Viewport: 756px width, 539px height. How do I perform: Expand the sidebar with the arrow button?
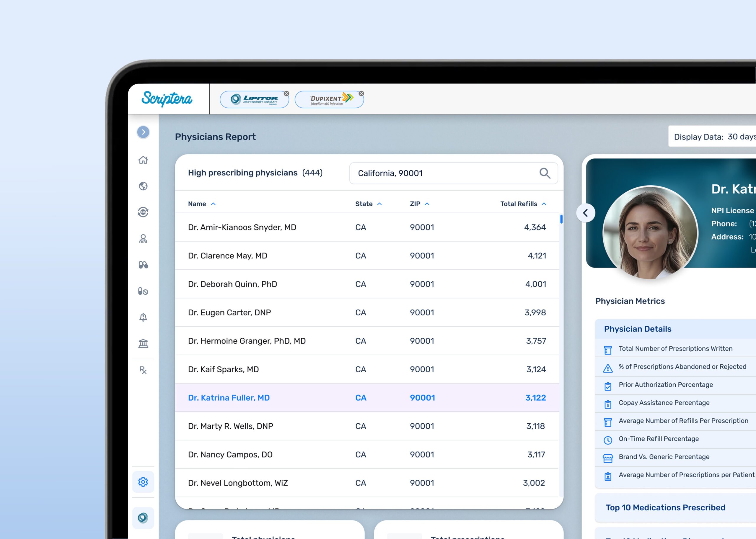pos(143,132)
